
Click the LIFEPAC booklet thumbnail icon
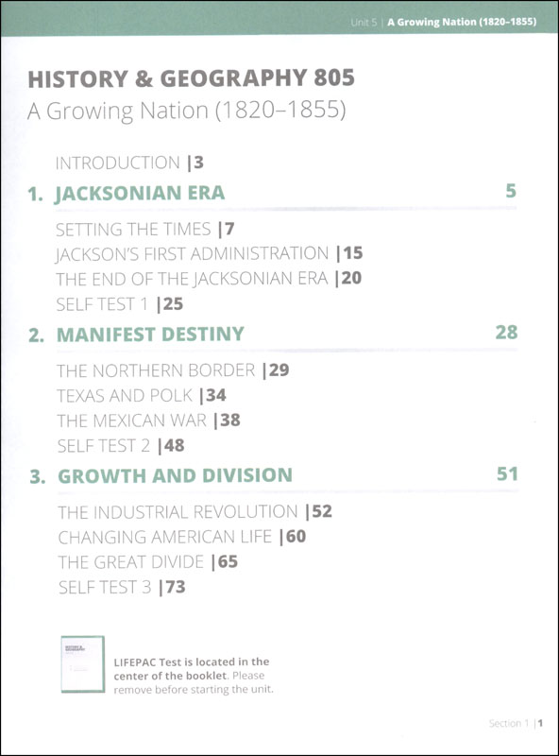[x=82, y=664]
